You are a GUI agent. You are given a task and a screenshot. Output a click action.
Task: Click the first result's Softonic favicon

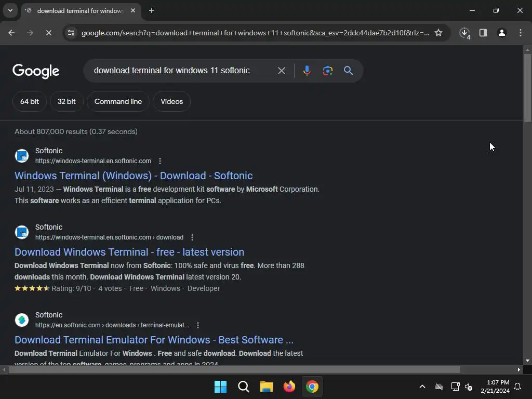click(x=22, y=156)
